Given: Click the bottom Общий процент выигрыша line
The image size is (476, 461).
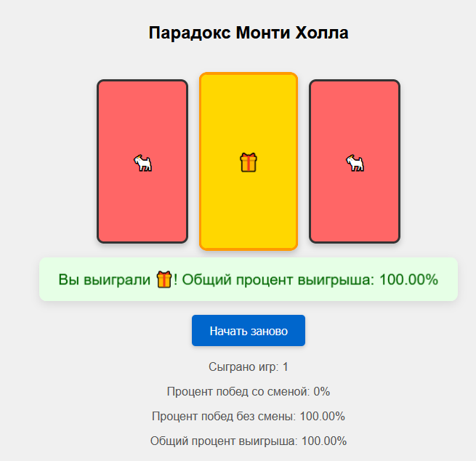Looking at the screenshot, I should pos(249,441).
